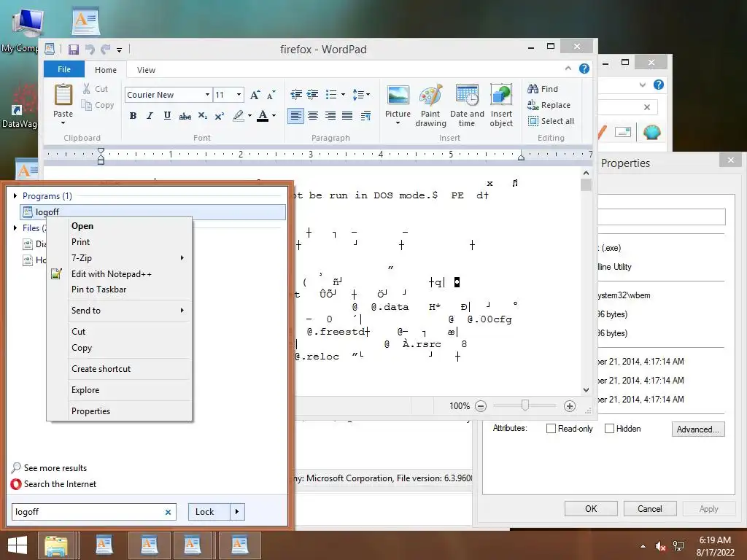
Task: Choose Edit with Notepad++ menu entry
Action: (x=119, y=274)
